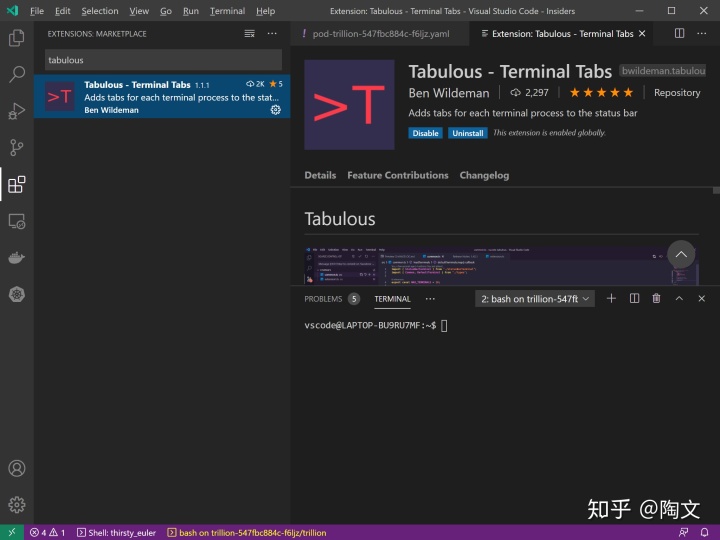Click publisher name Ben Wildeman in details
This screenshot has width=720, height=540.
click(449, 93)
